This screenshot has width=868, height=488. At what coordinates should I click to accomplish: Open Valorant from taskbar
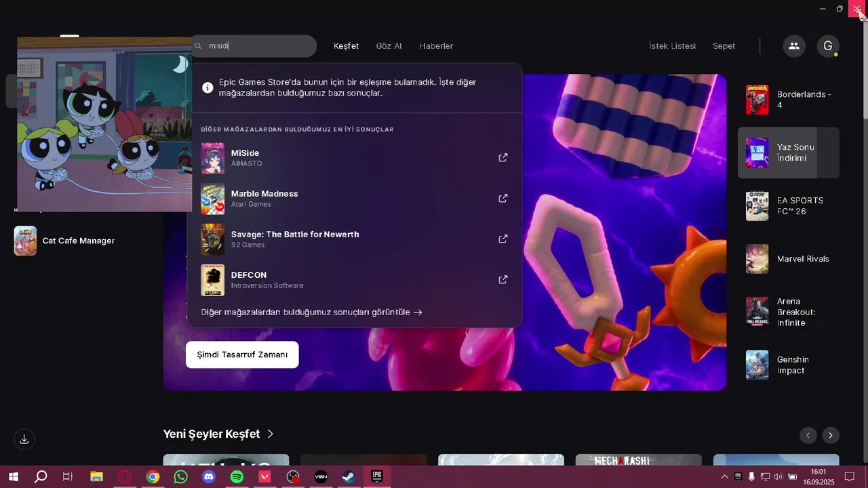(264, 476)
